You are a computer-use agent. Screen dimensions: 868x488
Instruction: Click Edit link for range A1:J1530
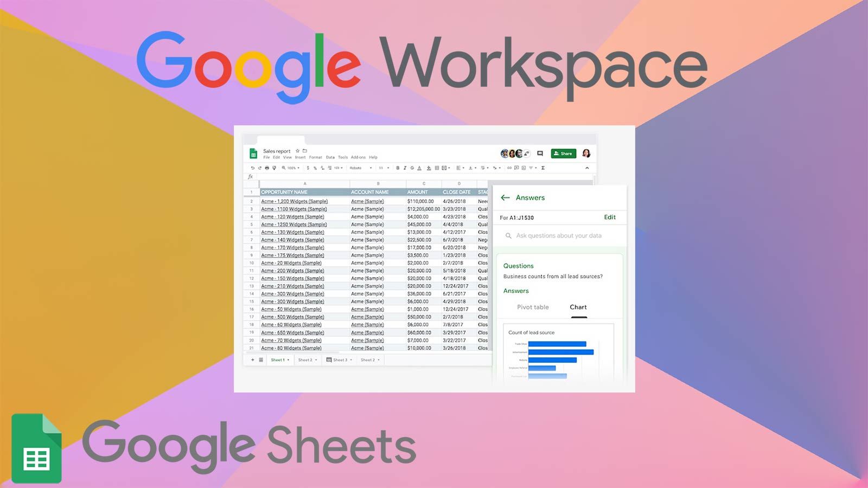pos(610,217)
